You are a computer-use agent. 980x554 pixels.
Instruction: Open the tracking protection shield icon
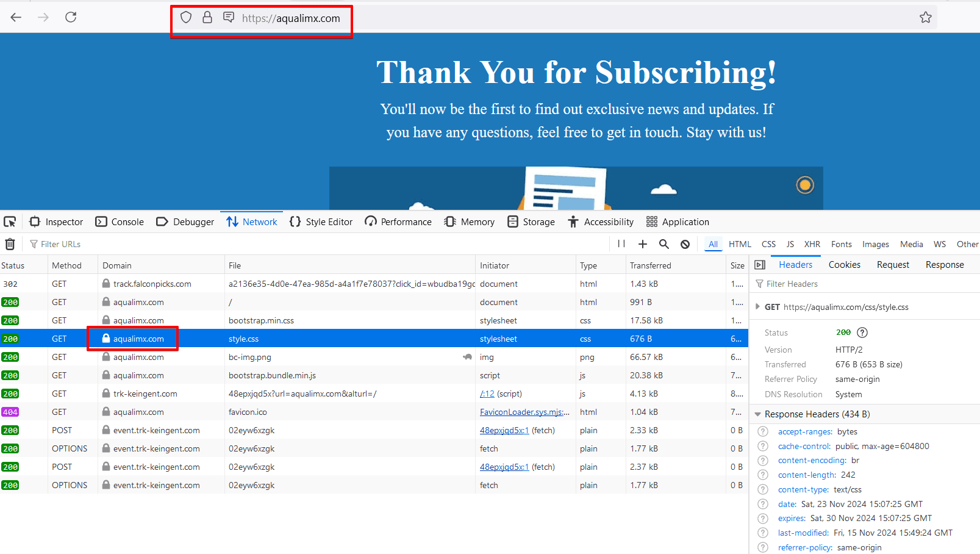(x=186, y=18)
